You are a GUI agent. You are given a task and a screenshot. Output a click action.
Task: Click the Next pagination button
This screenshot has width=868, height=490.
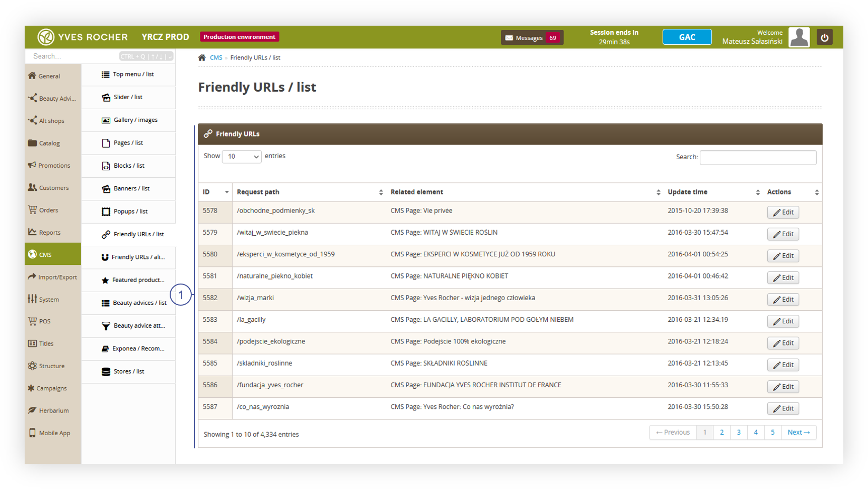point(799,432)
